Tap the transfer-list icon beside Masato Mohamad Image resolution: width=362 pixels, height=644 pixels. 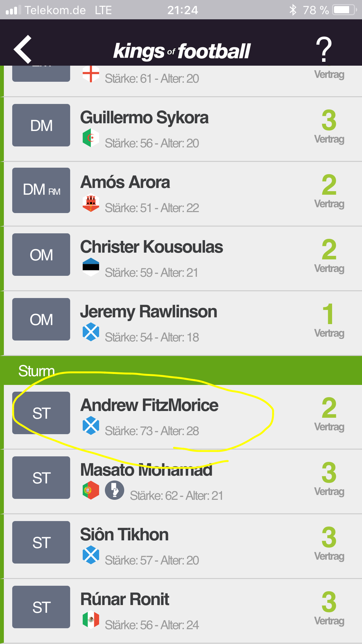(x=115, y=490)
